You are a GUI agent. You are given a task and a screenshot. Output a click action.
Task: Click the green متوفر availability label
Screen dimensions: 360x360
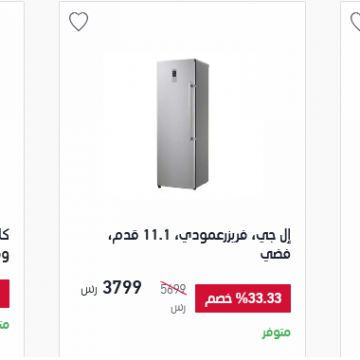276,333
